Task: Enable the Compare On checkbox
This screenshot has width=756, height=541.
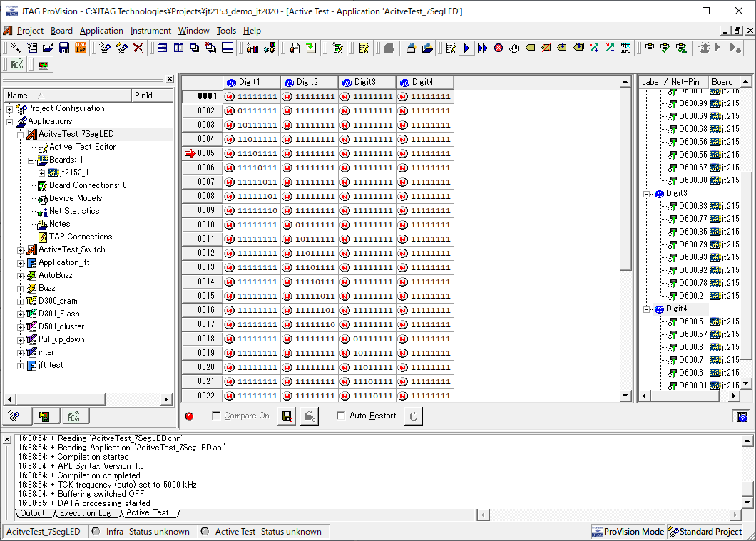Action: pyautogui.click(x=216, y=416)
